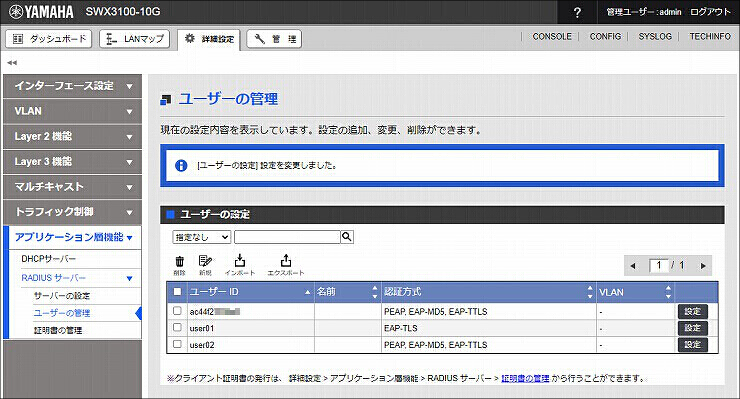Open the SYSLOG link

(655, 36)
